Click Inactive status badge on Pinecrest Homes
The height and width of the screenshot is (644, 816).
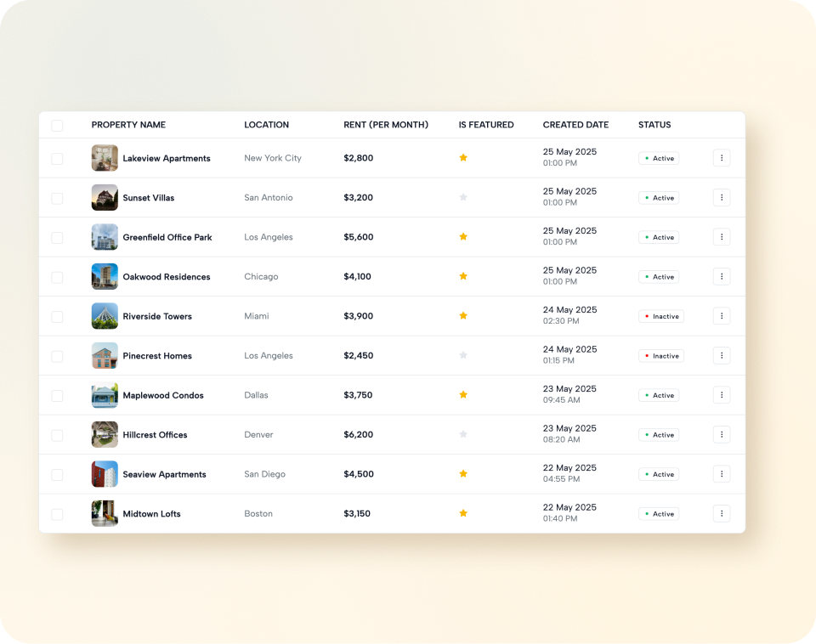pyautogui.click(x=661, y=356)
